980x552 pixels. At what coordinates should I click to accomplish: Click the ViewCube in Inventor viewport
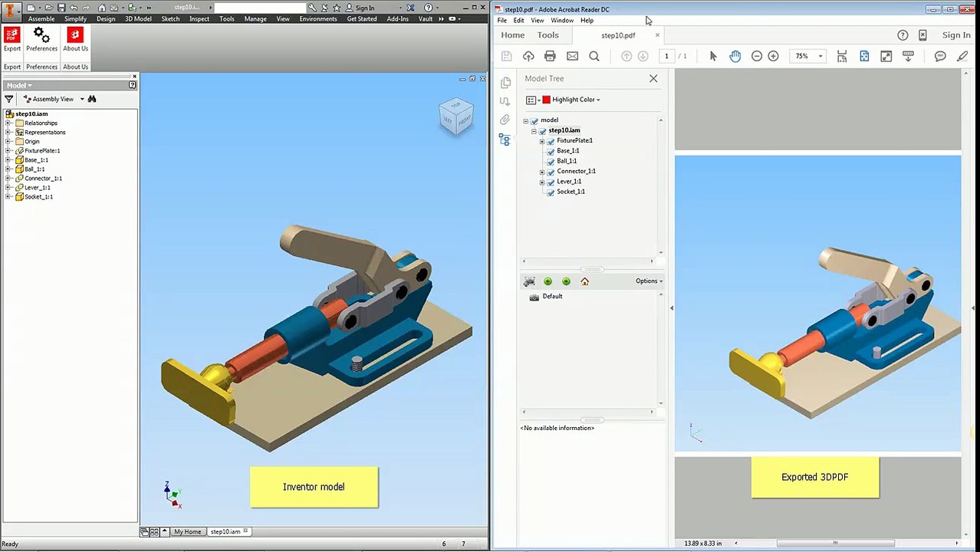(x=456, y=116)
